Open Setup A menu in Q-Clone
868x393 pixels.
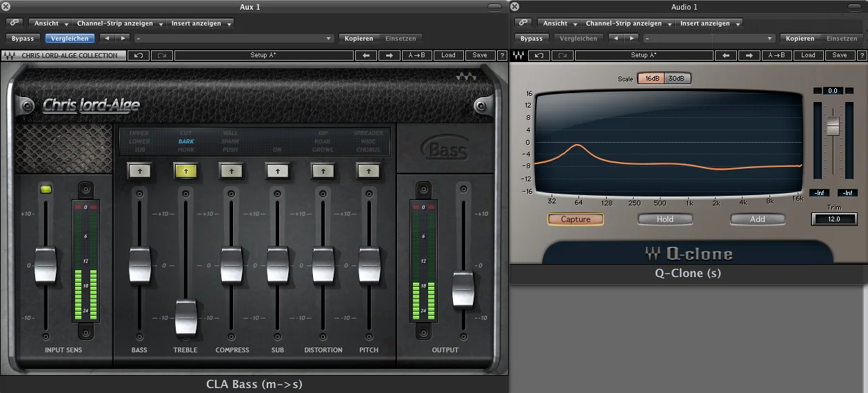coord(644,55)
